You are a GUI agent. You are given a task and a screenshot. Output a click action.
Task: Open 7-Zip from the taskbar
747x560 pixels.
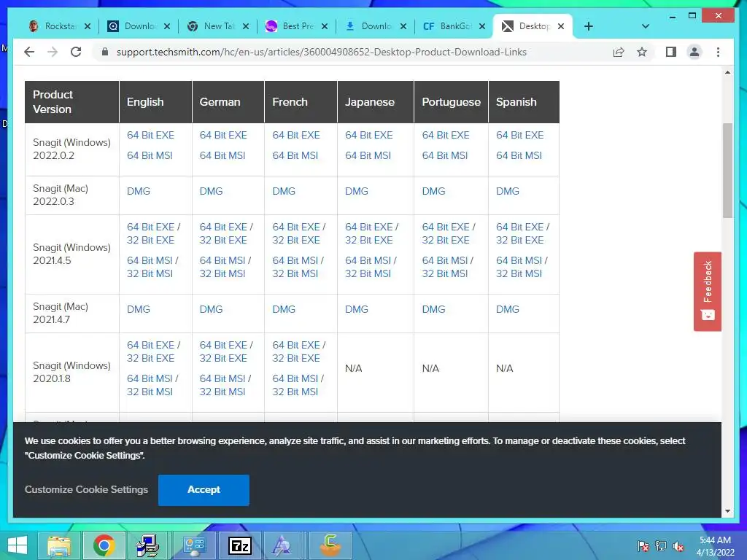click(239, 545)
